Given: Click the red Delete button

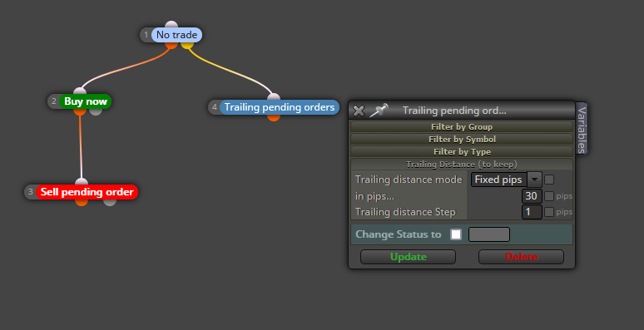Looking at the screenshot, I should [521, 257].
